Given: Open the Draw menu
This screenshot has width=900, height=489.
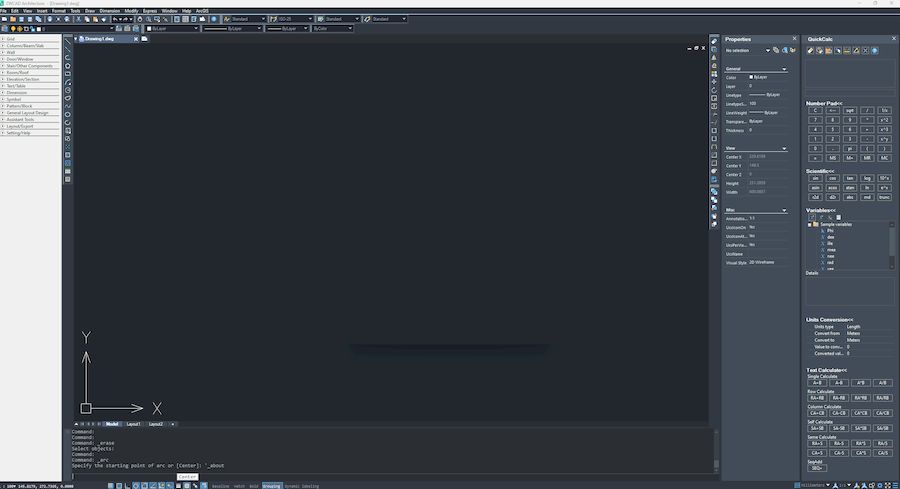Looking at the screenshot, I should (x=90, y=11).
